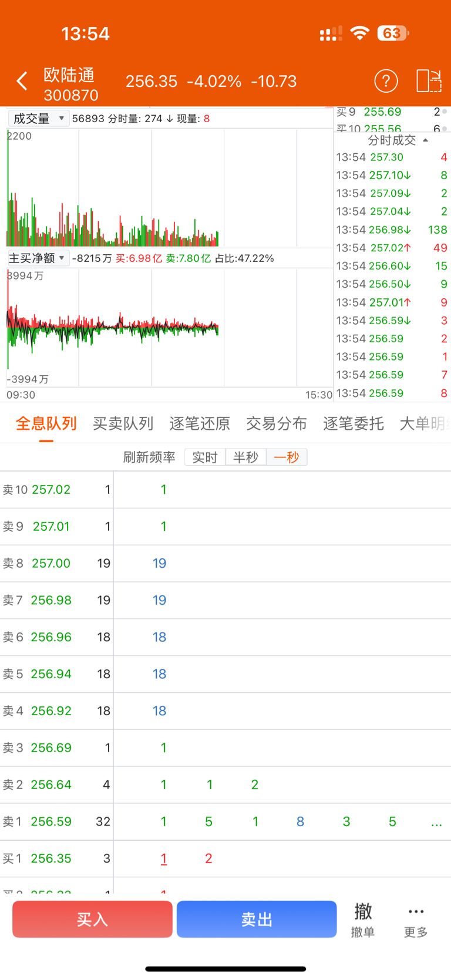This screenshot has width=451, height=980.
Task: Tap the 256.98 trade with volume 138
Action: [392, 230]
